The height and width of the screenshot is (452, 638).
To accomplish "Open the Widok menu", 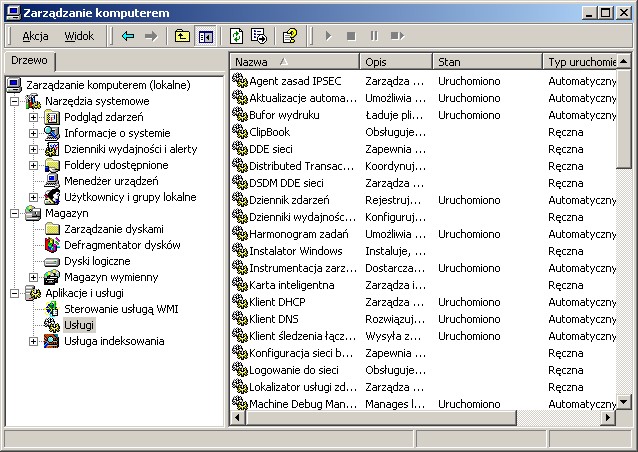I will (79, 36).
